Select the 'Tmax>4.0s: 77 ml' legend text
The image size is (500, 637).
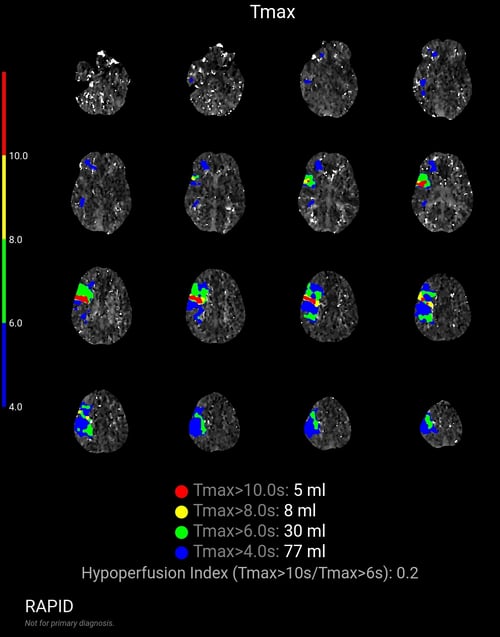tap(259, 552)
